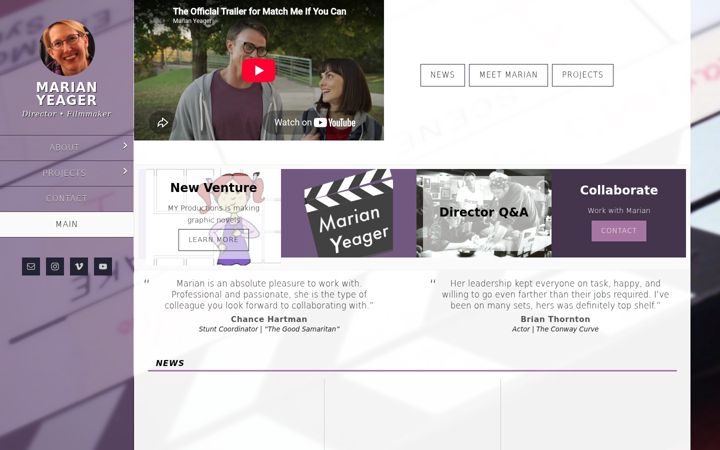This screenshot has height=450, width=720.
Task: Click the Brian Thornton testimonial name
Action: pos(555,319)
